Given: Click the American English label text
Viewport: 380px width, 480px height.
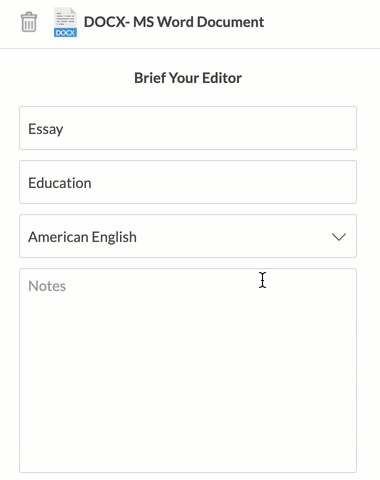Looking at the screenshot, I should [x=82, y=237].
